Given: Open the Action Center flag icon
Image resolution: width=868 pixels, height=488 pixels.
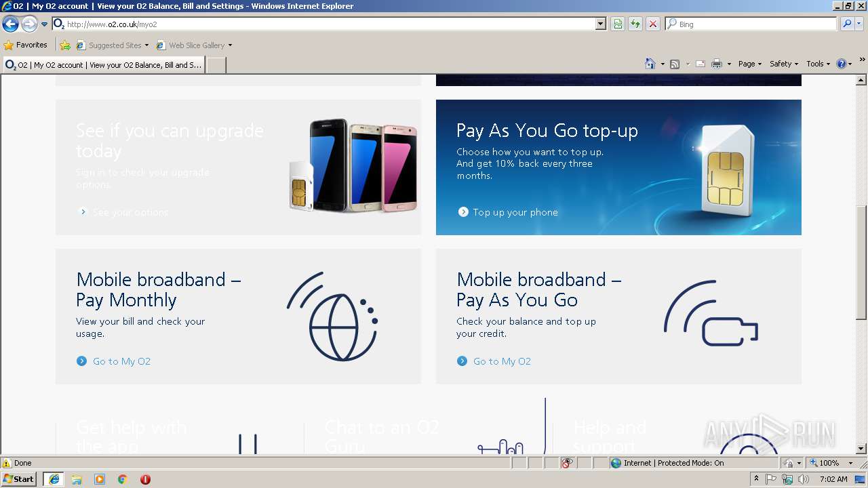Looking at the screenshot, I should click(x=771, y=479).
